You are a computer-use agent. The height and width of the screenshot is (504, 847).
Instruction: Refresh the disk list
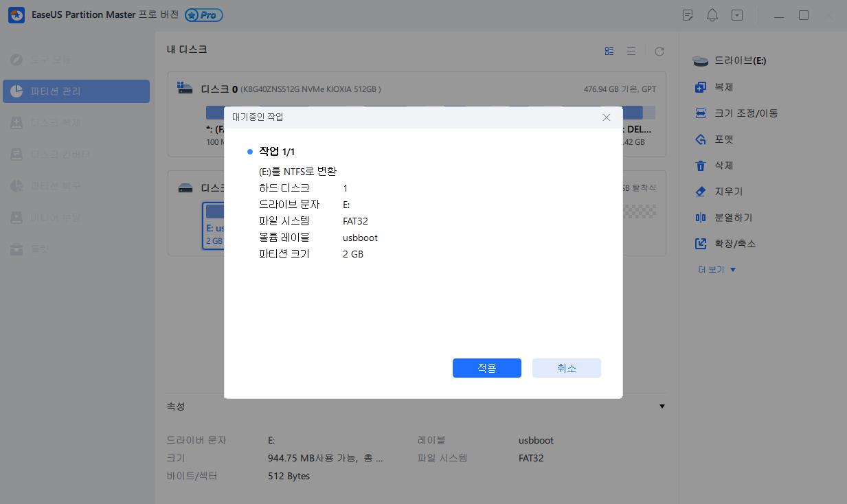click(x=659, y=51)
